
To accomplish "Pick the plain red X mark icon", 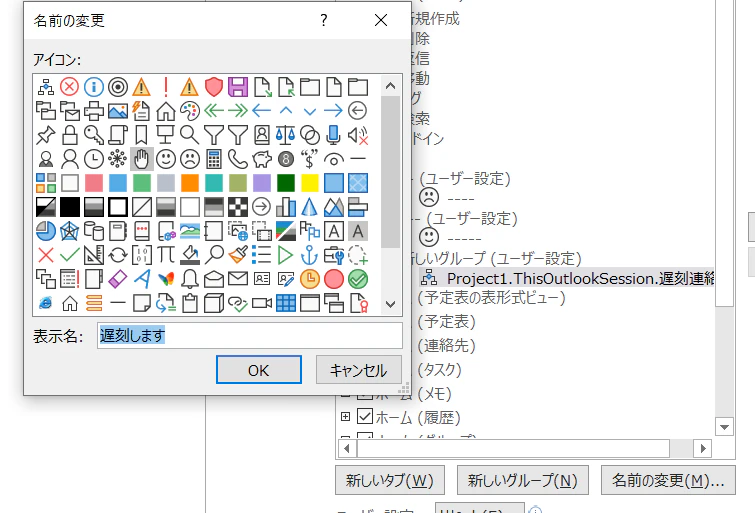I will tap(46, 255).
